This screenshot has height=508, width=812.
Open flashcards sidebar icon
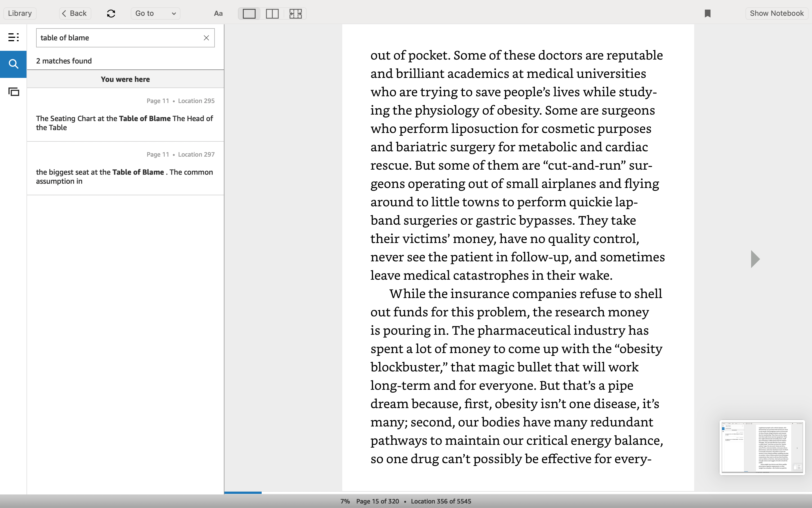[14, 91]
